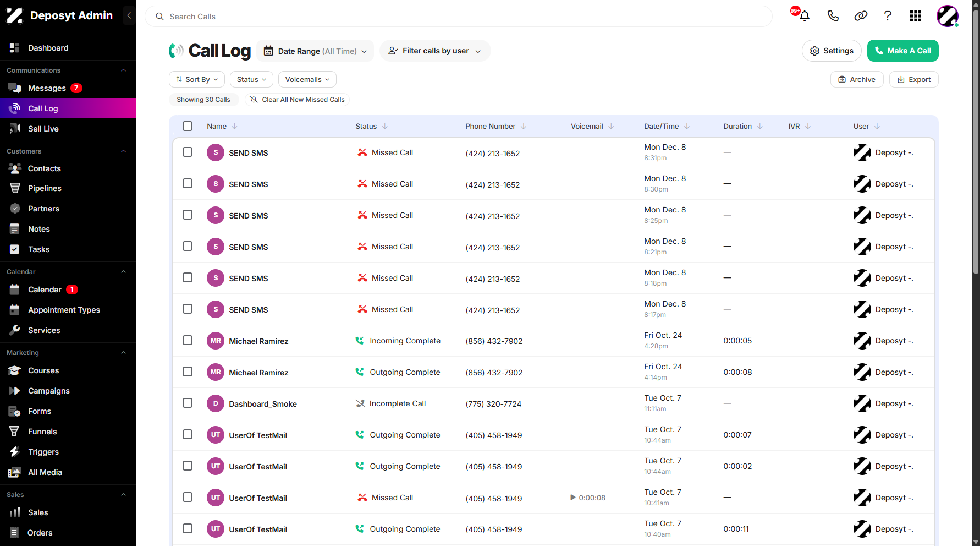
Task: Open the help question mark icon
Action: (888, 16)
